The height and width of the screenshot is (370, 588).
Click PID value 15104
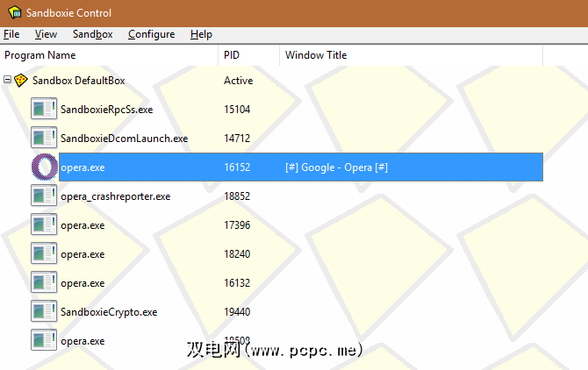coord(237,110)
